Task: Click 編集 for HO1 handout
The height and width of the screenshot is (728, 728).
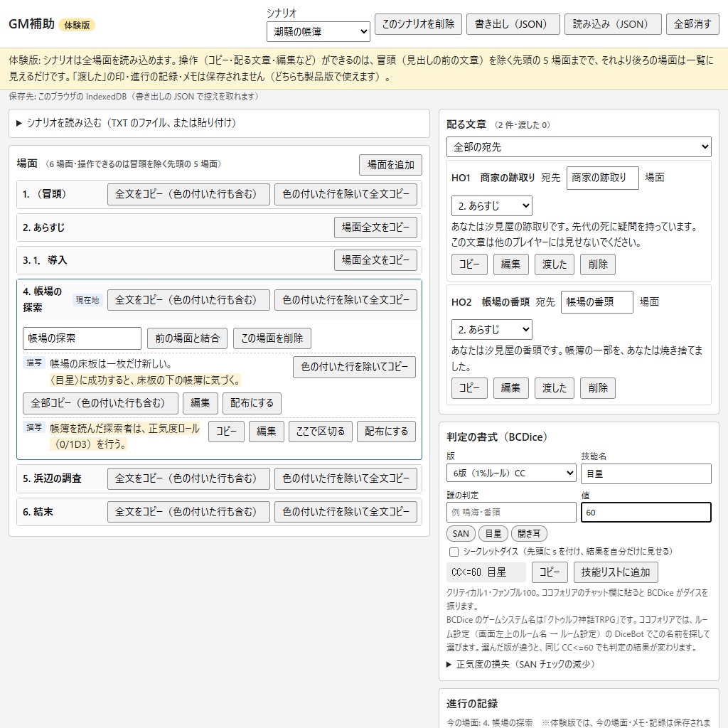Action: point(510,264)
